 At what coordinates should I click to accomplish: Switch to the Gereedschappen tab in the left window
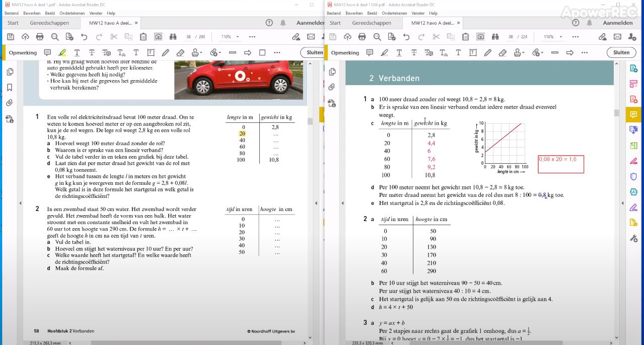(49, 23)
